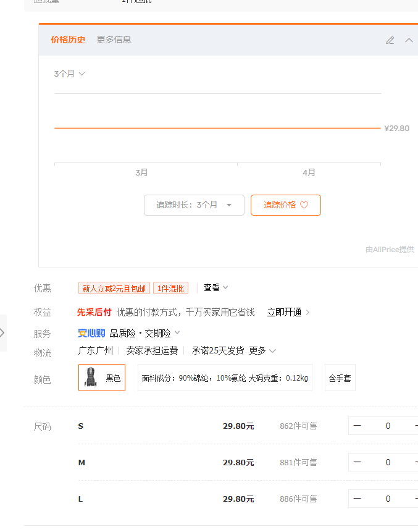Expand 查看 to view promotions

216,287
